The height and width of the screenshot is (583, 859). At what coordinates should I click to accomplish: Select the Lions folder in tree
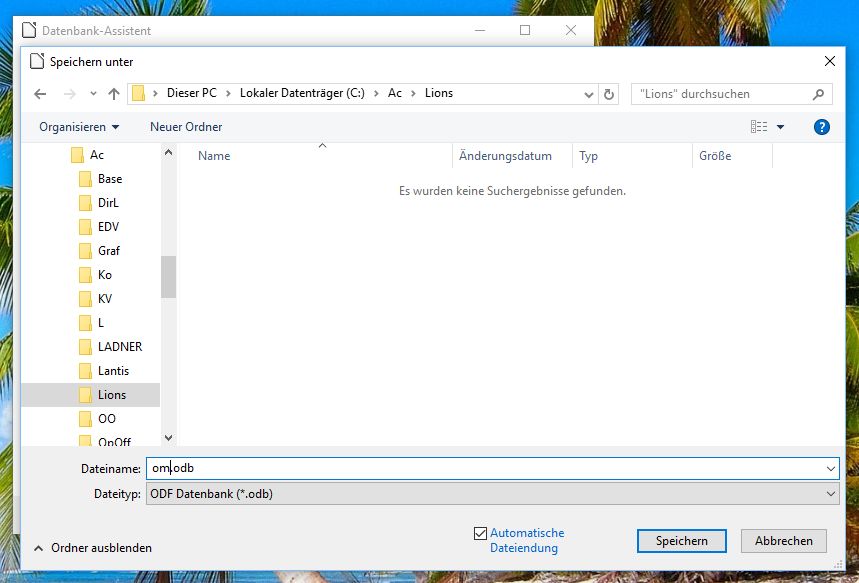coord(91,395)
